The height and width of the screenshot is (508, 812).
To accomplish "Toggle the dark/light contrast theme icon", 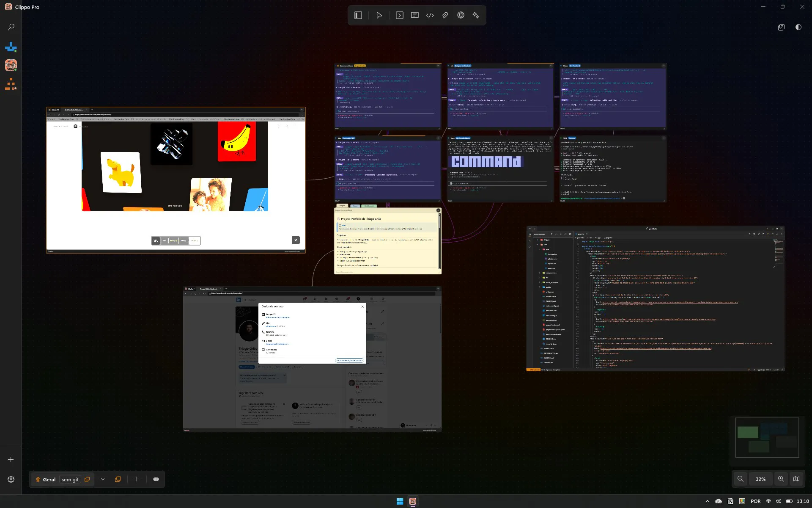I will pos(798,27).
